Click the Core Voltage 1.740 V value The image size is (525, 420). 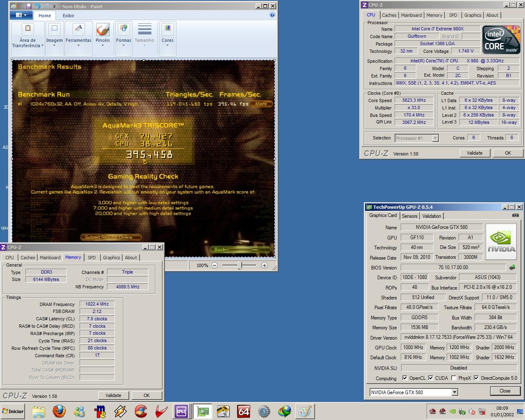coord(466,51)
